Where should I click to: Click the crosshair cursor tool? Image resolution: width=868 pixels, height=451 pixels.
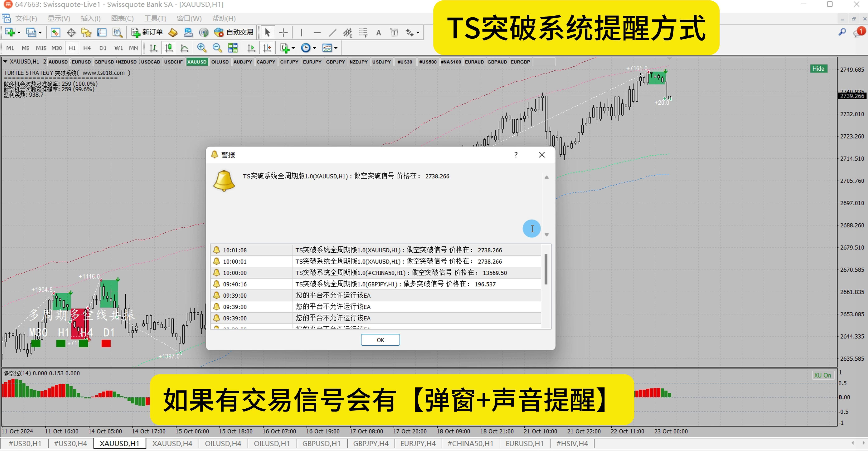tap(283, 33)
